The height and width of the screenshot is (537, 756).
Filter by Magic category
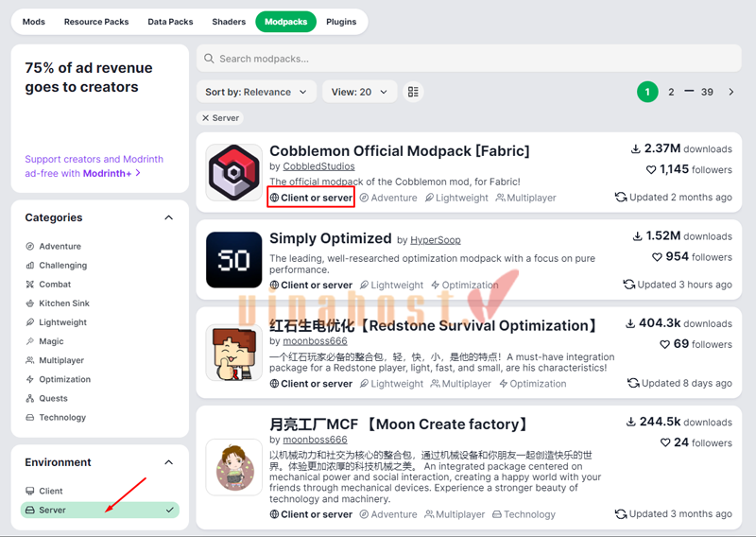tap(44, 341)
